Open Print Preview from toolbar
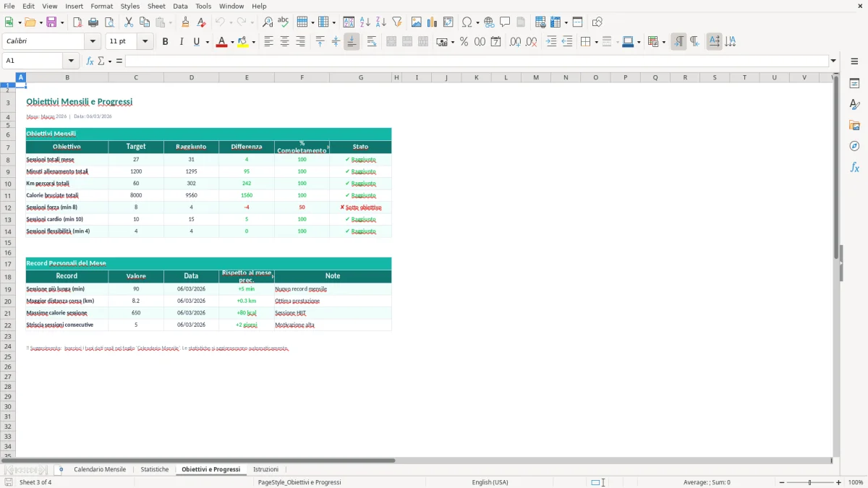The height and width of the screenshot is (488, 868). (x=109, y=22)
